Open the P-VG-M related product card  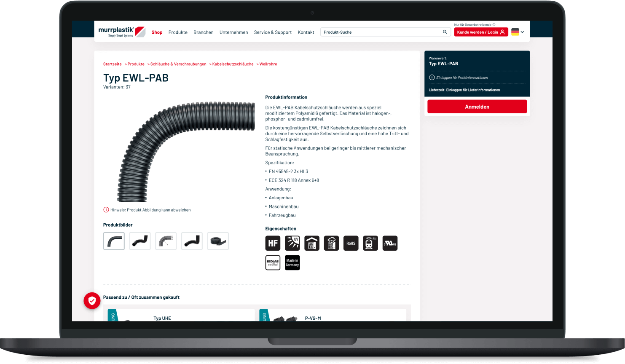pos(333,315)
